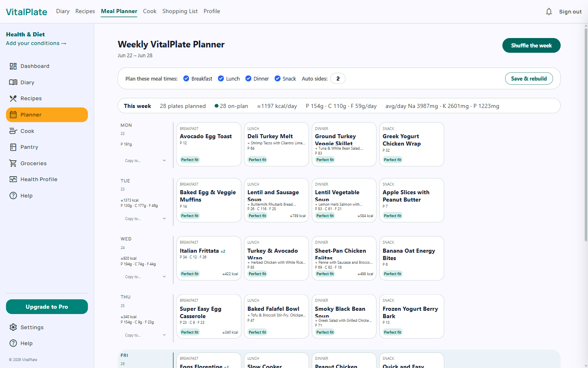The image size is (588, 368).
Task: Open the Baked Falafel Bowl card
Action: tap(276, 316)
